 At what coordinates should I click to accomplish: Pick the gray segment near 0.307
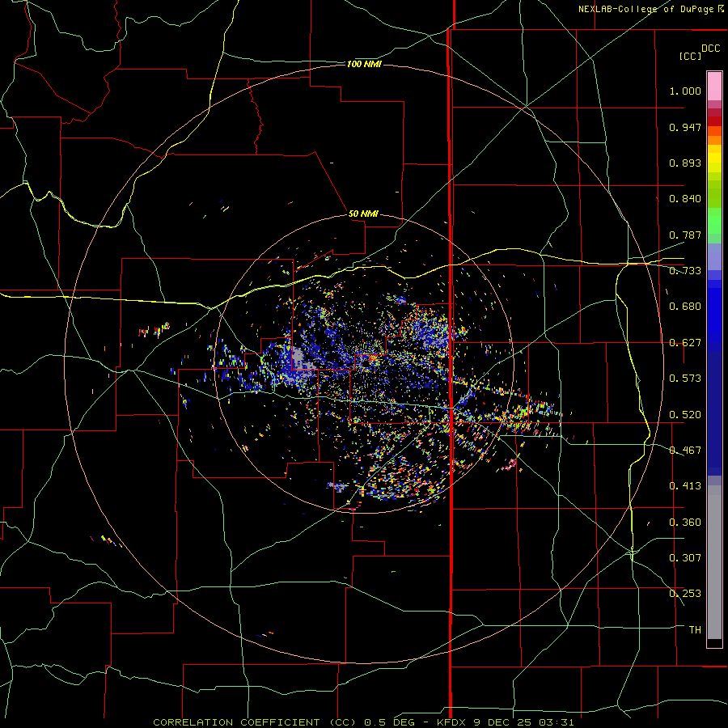[x=714, y=562]
